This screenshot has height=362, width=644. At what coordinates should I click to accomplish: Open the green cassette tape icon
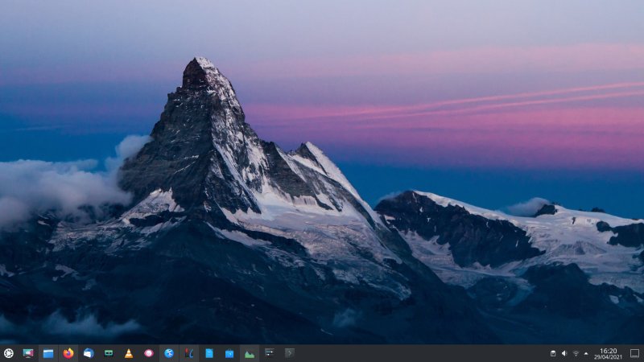tap(109, 353)
